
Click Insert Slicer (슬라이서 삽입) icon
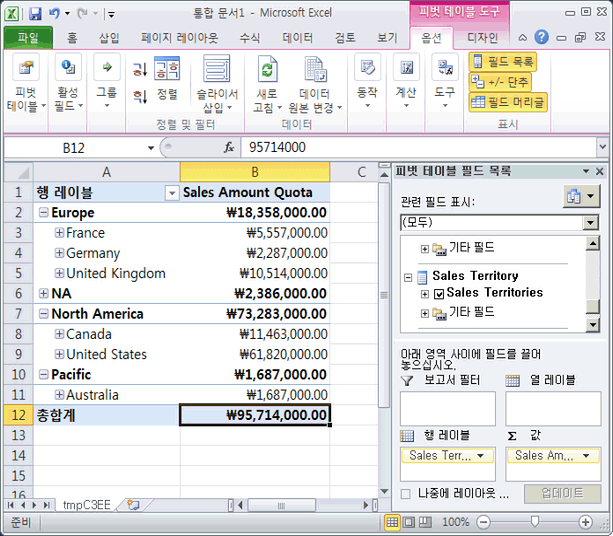[216, 69]
